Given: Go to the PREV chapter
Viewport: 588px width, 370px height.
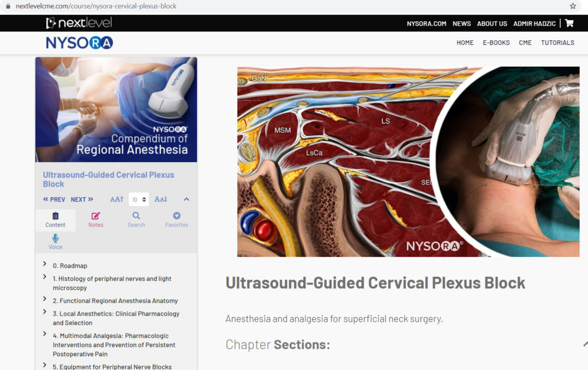Looking at the screenshot, I should pyautogui.click(x=54, y=199).
